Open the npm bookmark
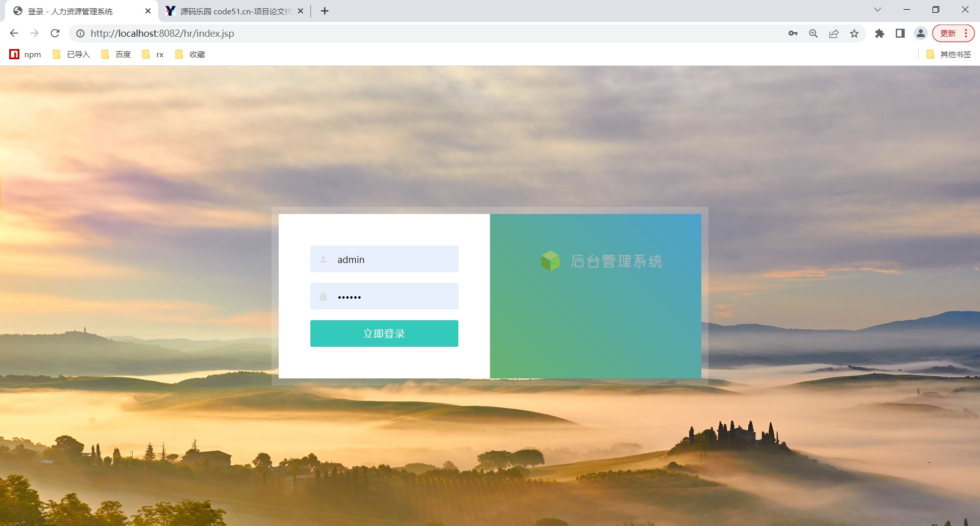The width and height of the screenshot is (980, 526). [26, 54]
